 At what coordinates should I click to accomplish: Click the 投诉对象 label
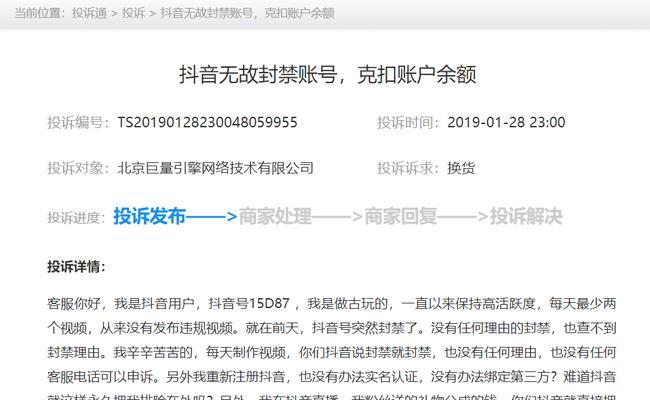[x=78, y=168]
